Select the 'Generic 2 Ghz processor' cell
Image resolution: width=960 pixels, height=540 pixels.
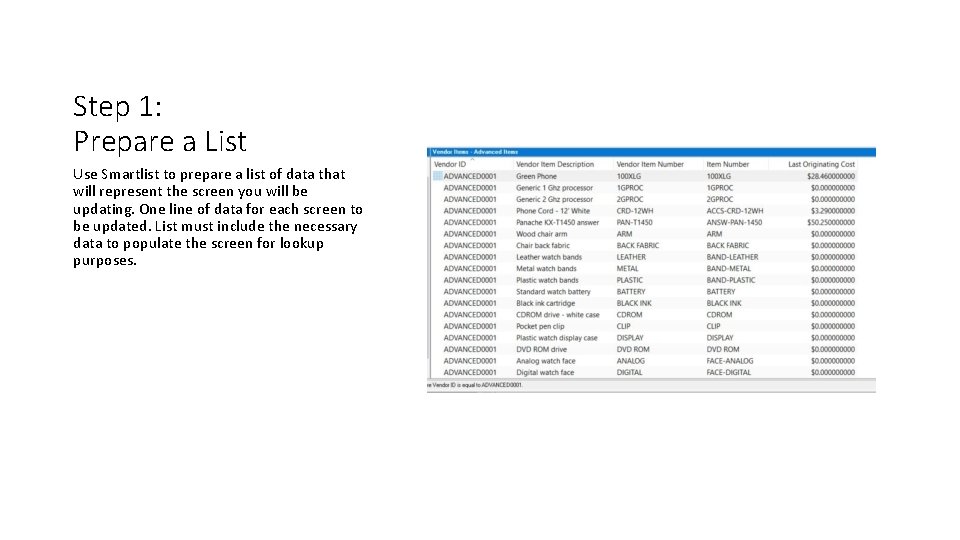pos(554,200)
